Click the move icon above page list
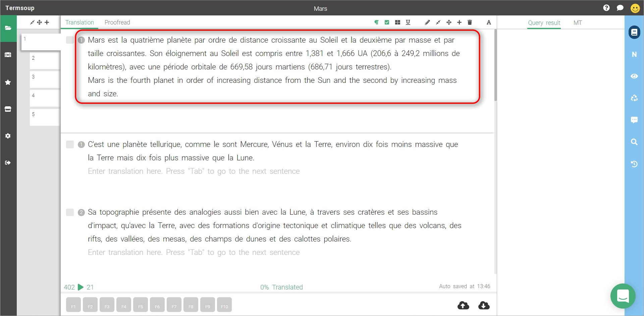This screenshot has width=644, height=316. coord(39,22)
